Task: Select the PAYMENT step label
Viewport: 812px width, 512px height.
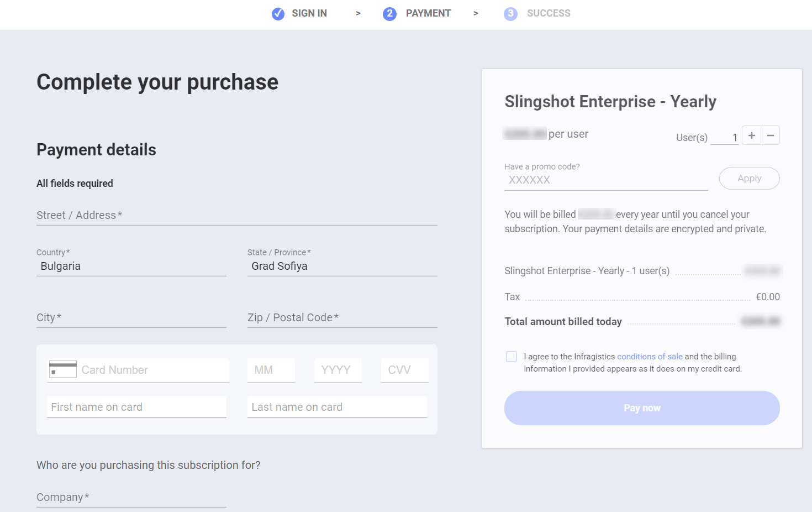Action: [x=428, y=13]
